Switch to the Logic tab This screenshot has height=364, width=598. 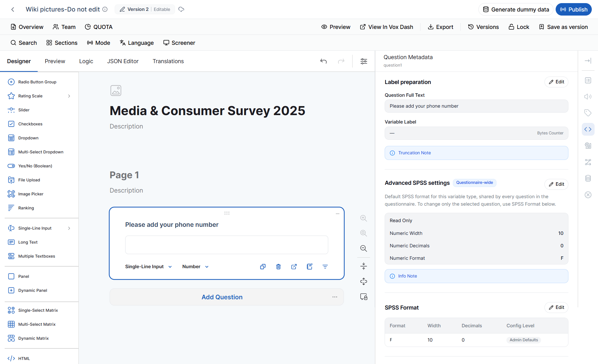(x=86, y=61)
